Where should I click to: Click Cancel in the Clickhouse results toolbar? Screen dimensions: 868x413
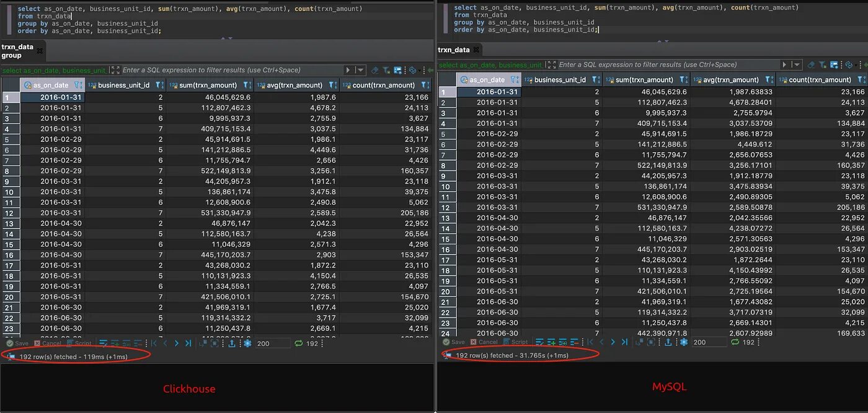[x=47, y=343]
